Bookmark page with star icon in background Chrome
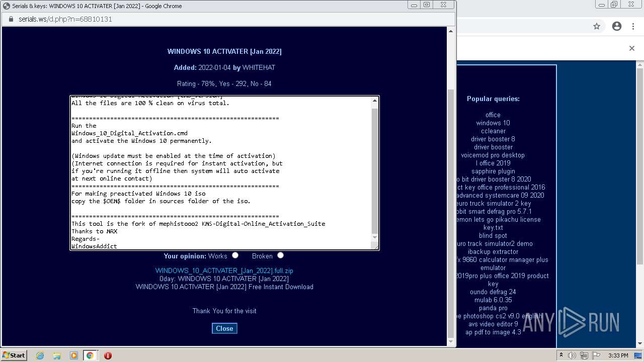Image resolution: width=644 pixels, height=362 pixels. [597, 26]
